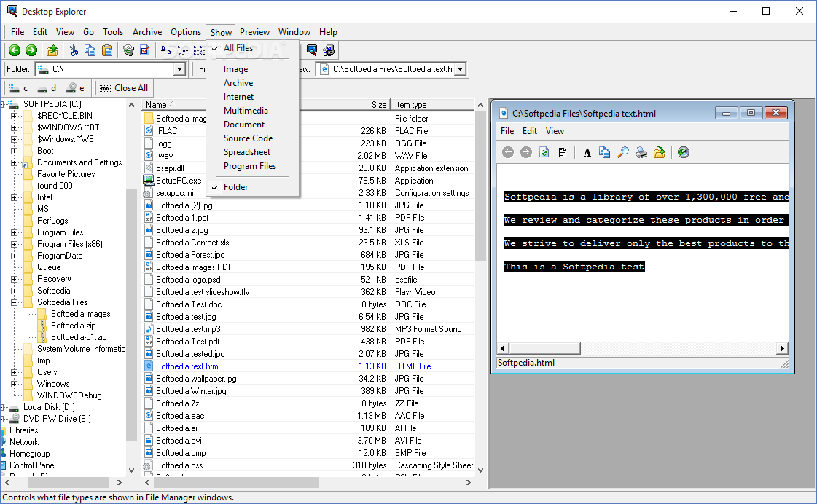817x504 pixels.
Task: Choose Multimedia filter in Show menu
Action: (x=253, y=111)
